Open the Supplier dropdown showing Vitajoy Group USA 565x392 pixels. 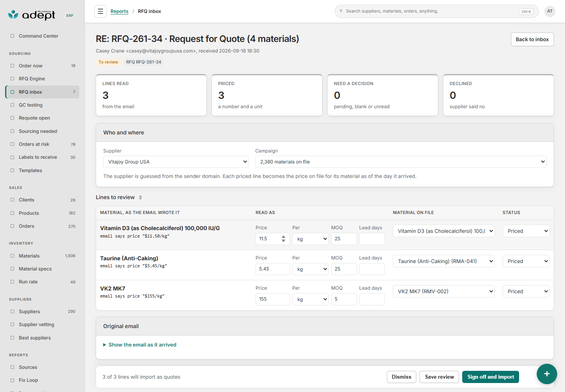coord(176,162)
